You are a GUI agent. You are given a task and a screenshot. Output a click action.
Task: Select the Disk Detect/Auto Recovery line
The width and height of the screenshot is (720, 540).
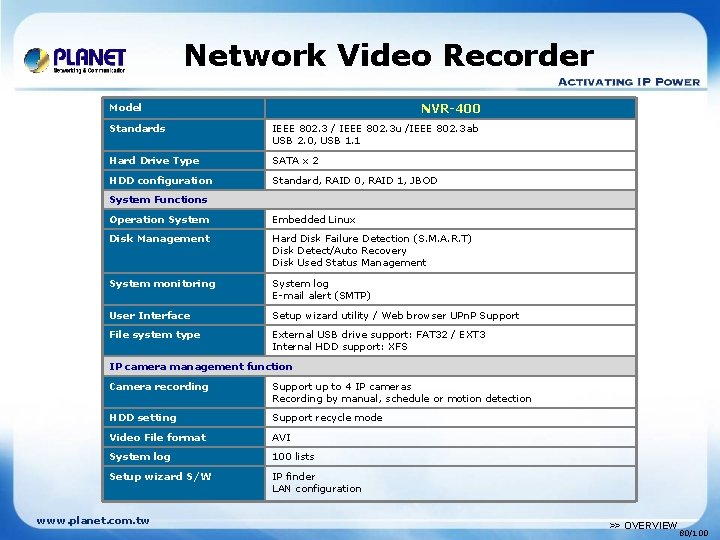[339, 251]
